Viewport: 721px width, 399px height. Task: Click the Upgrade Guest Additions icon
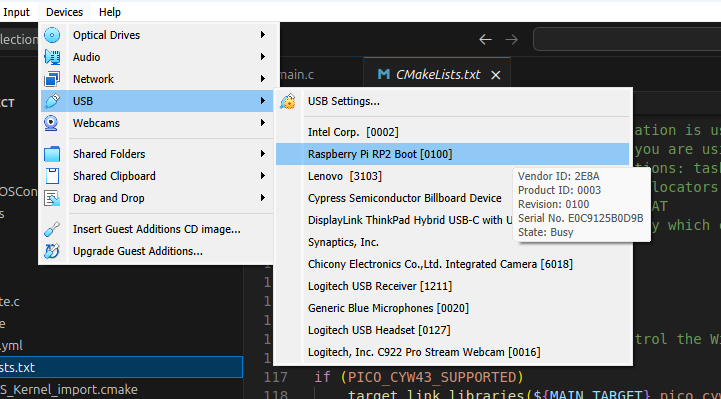tap(52, 251)
